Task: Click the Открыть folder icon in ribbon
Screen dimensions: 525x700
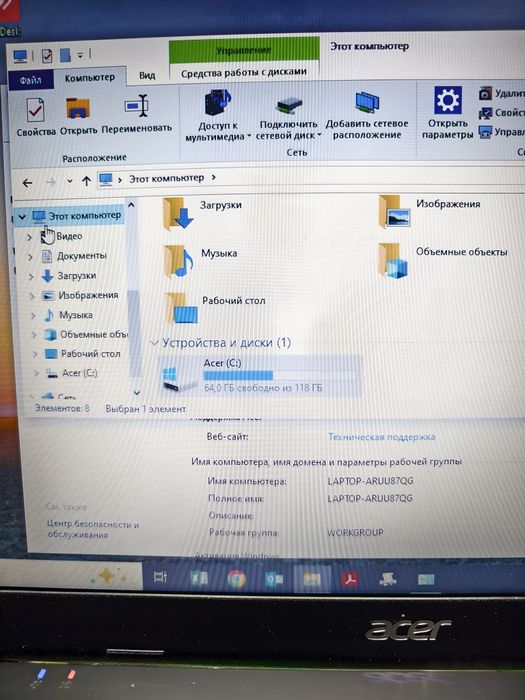Action: [78, 109]
